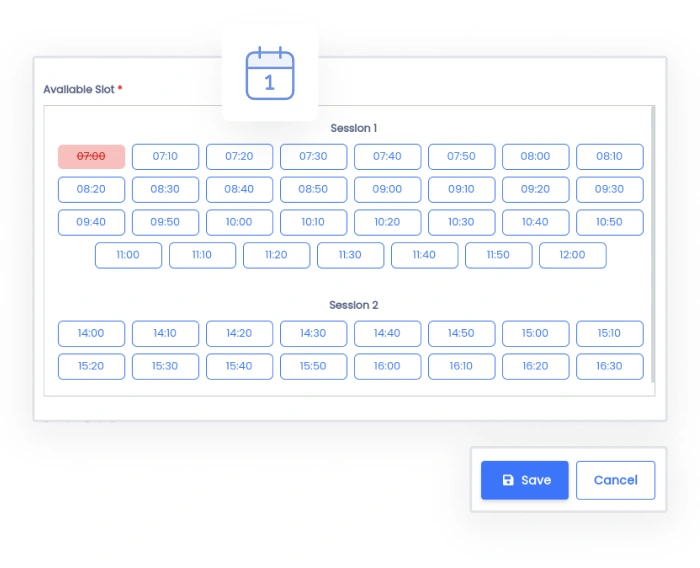
Task: Choose the 16:30 time slot
Action: point(609,366)
